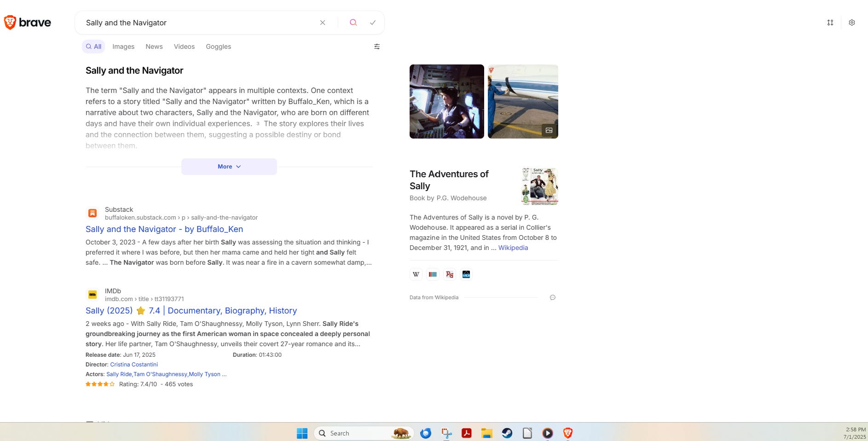Viewport: 868px width, 441px height.
Task: Open the image gallery icon on the airplane photo
Action: tap(549, 130)
